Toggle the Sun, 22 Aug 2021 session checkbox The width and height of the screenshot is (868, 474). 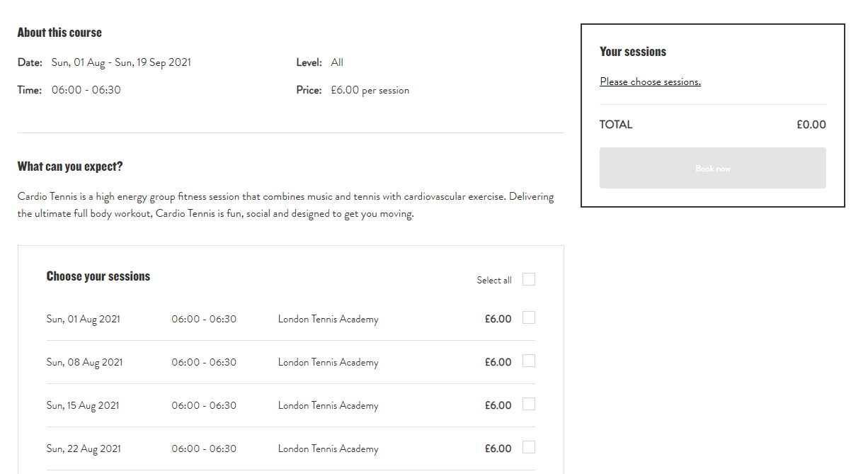[528, 448]
